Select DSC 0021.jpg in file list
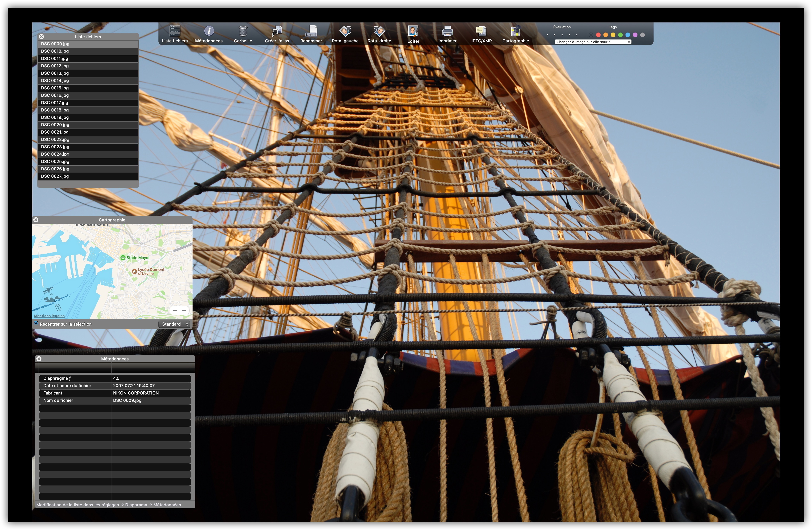The image size is (812, 530). pyautogui.click(x=88, y=132)
